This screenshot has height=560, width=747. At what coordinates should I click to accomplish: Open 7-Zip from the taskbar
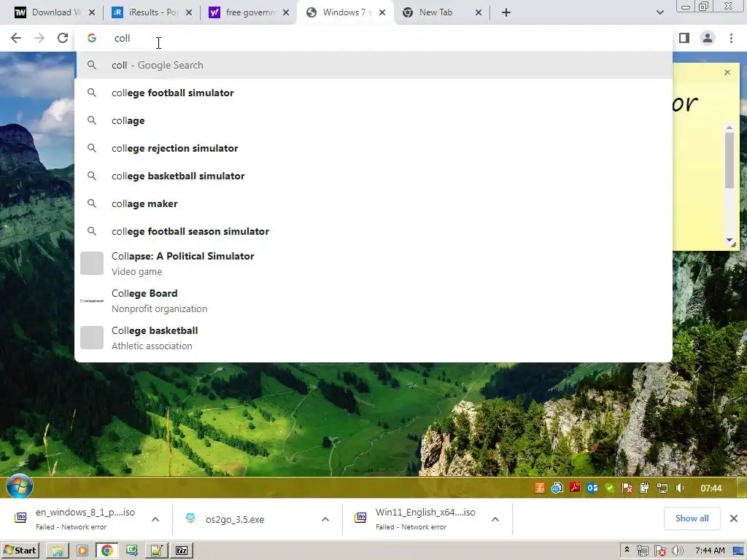[x=182, y=551]
